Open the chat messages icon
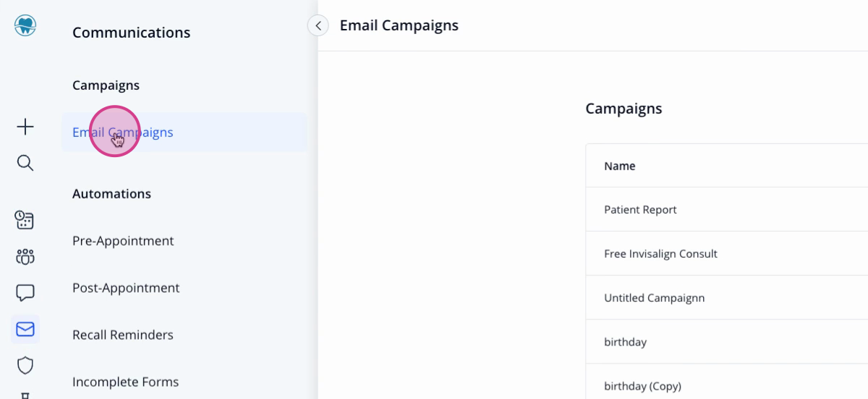The height and width of the screenshot is (399, 868). [25, 293]
